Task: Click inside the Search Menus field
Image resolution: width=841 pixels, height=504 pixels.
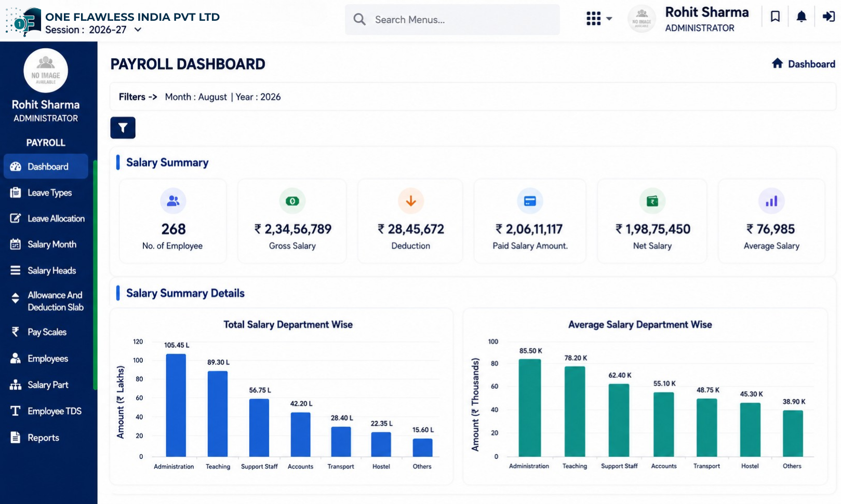Action: pyautogui.click(x=452, y=20)
